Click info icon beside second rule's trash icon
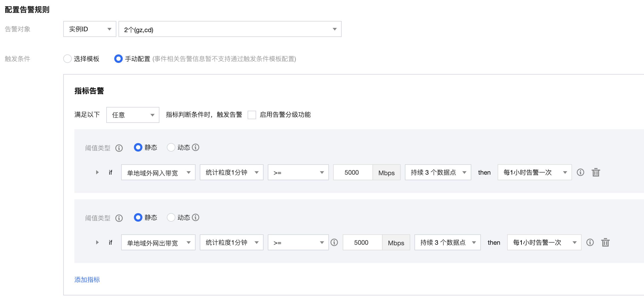 (590, 243)
